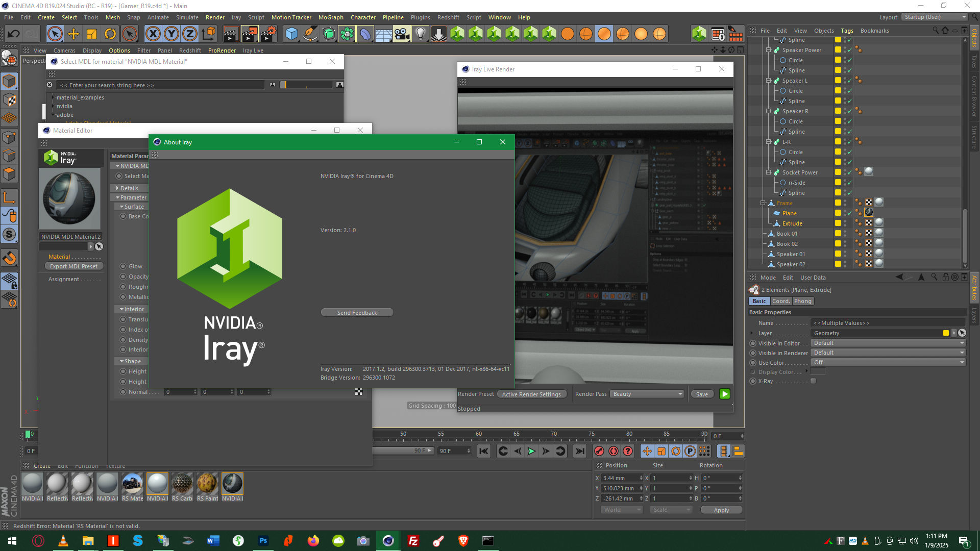Select the Move tool
This screenshot has height=551, width=980.
pyautogui.click(x=73, y=34)
